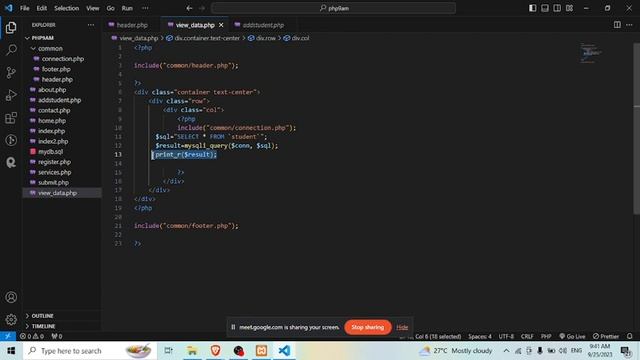Open the Run and Debug view
Viewport: 640px width, 360px height.
[11, 95]
